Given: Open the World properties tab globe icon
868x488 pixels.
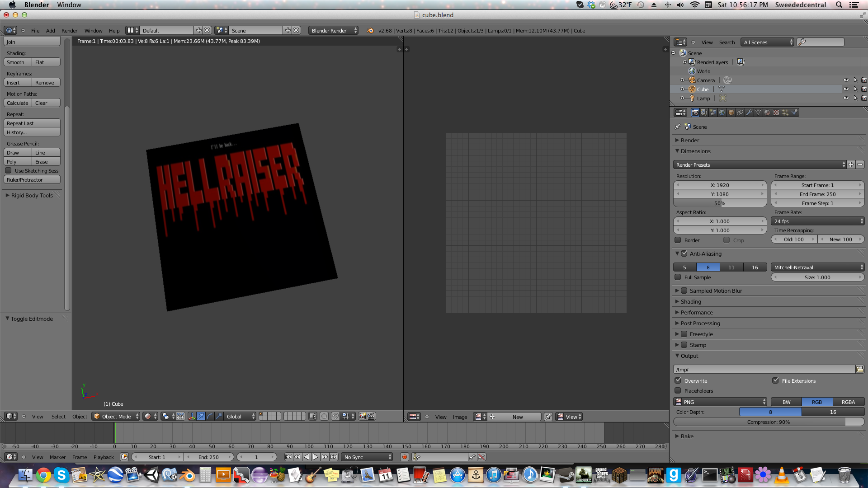Looking at the screenshot, I should pos(722,113).
